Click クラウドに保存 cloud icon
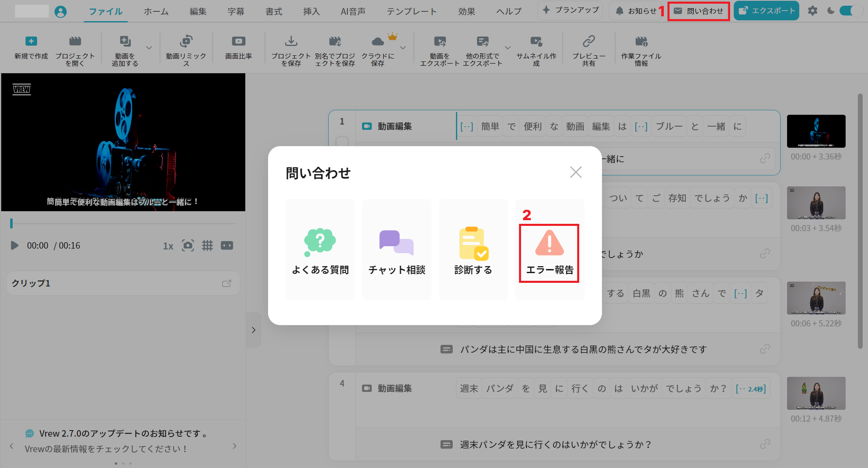The width and height of the screenshot is (868, 468). [378, 41]
